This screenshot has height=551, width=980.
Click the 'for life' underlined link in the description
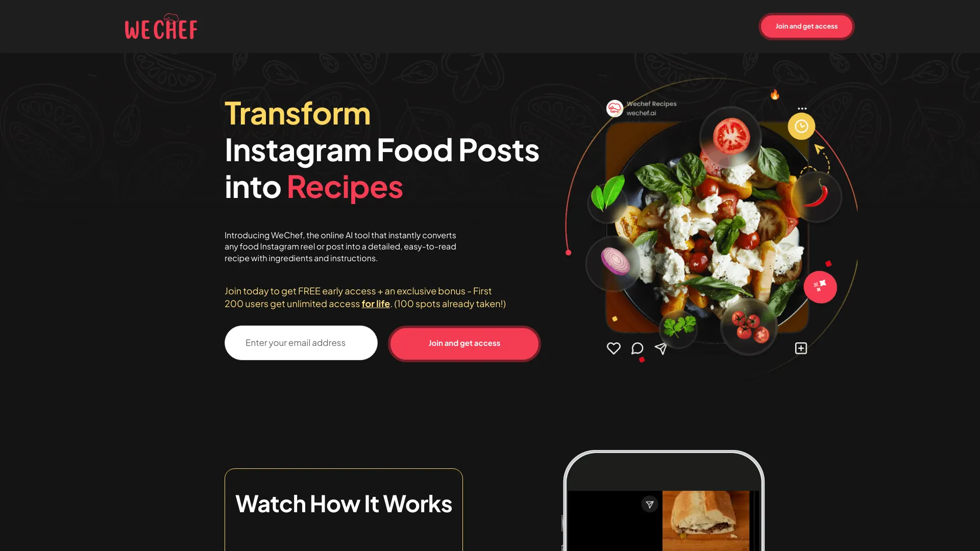coord(375,304)
